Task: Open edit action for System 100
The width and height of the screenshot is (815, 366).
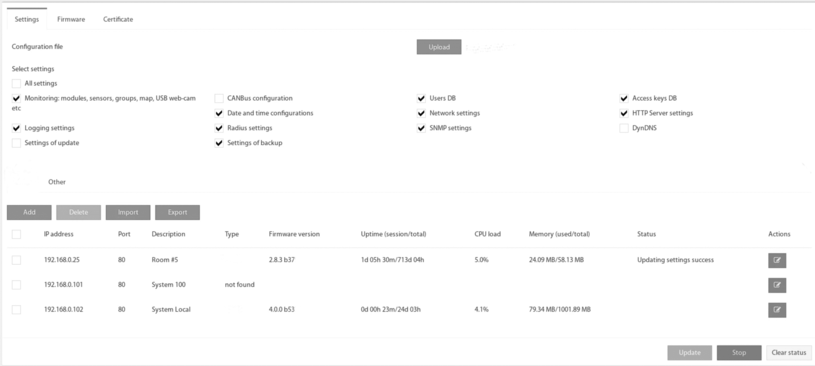Action: 777,285
